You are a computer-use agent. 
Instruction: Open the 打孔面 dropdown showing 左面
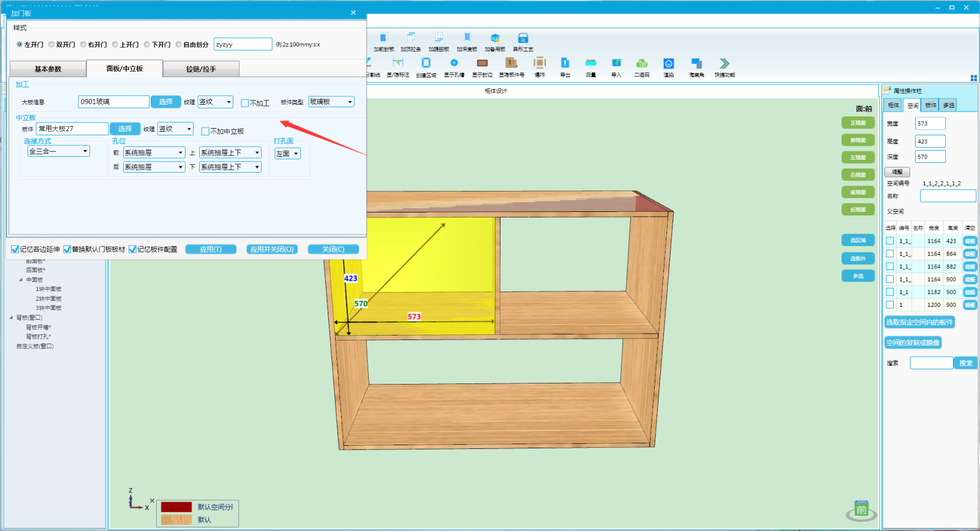pyautogui.click(x=287, y=154)
